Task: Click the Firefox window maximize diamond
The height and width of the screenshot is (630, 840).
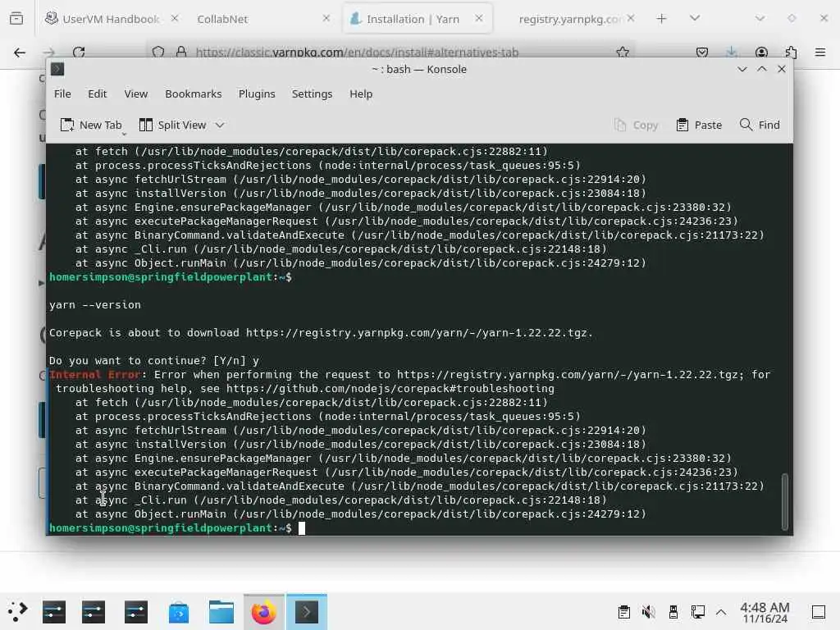Action: point(792,18)
